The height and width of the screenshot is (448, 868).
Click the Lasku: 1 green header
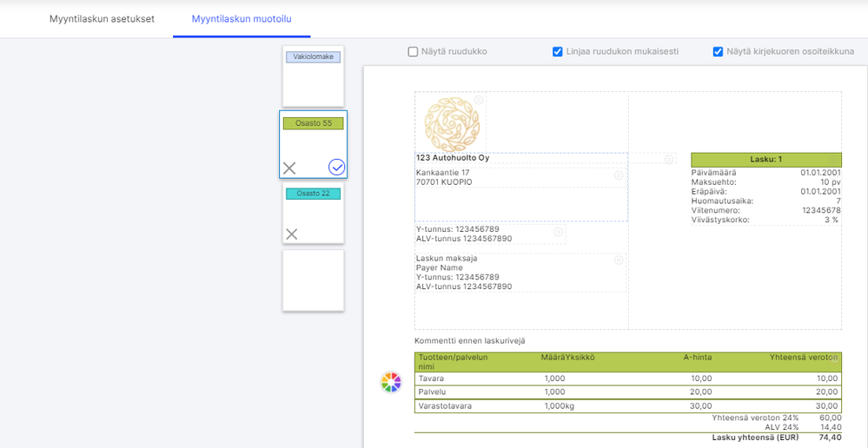click(x=766, y=160)
